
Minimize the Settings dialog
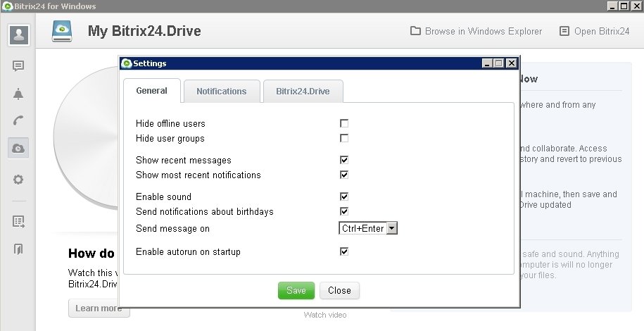487,63
